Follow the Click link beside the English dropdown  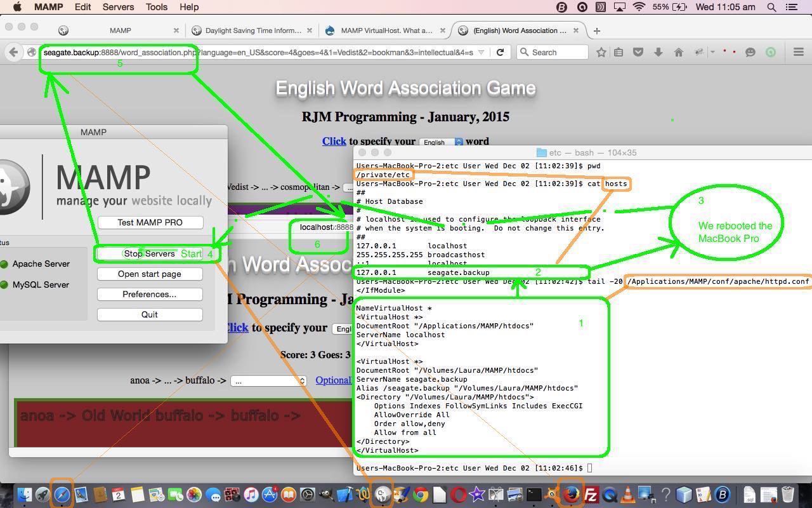coord(334,141)
